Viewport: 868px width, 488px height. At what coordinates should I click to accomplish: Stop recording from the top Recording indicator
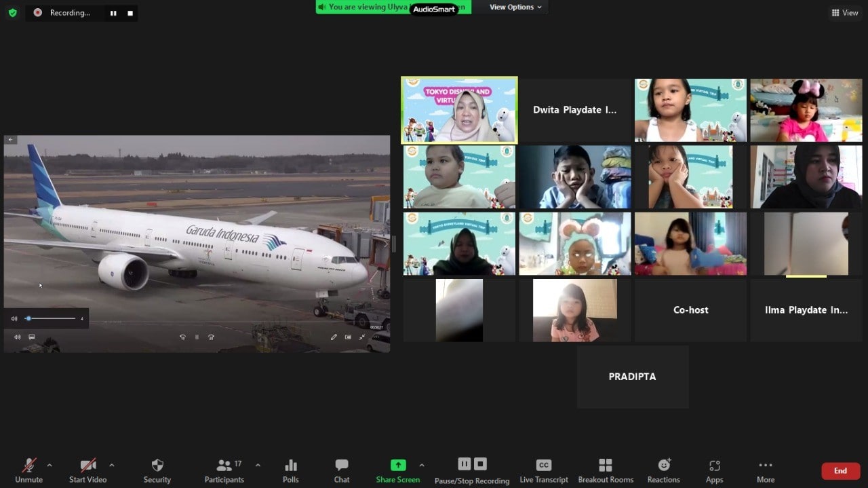point(130,13)
